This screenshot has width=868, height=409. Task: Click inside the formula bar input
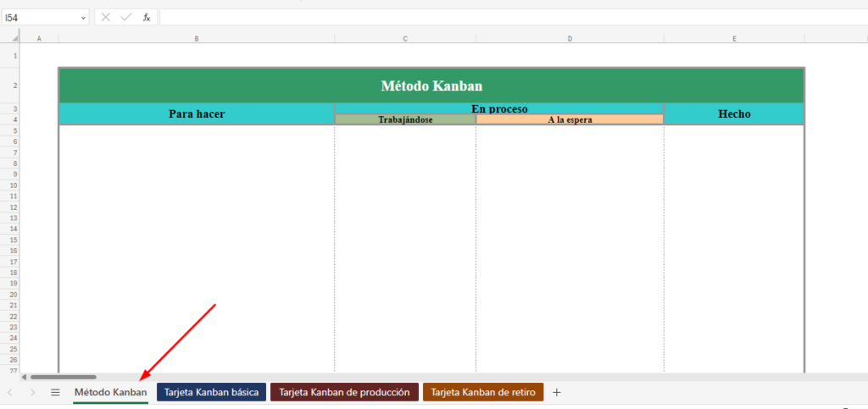[509, 17]
